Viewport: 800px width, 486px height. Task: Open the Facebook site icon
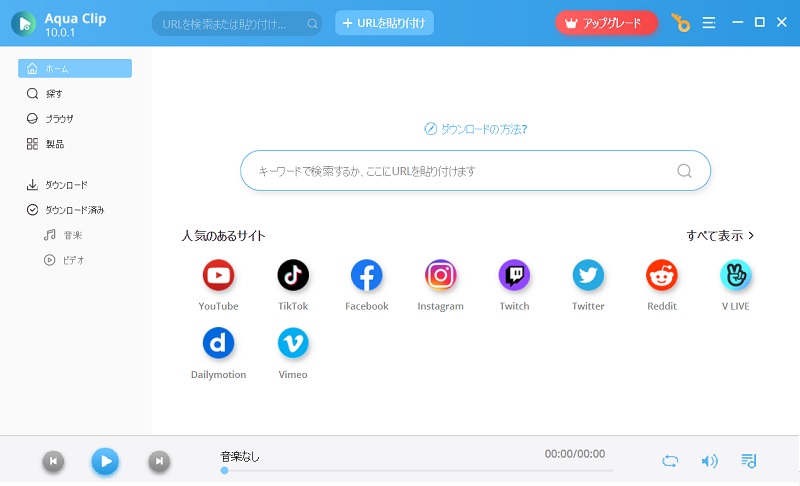point(366,275)
